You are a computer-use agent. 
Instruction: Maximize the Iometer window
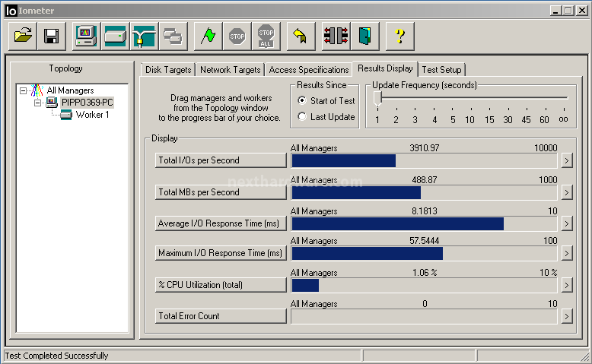[568, 11]
